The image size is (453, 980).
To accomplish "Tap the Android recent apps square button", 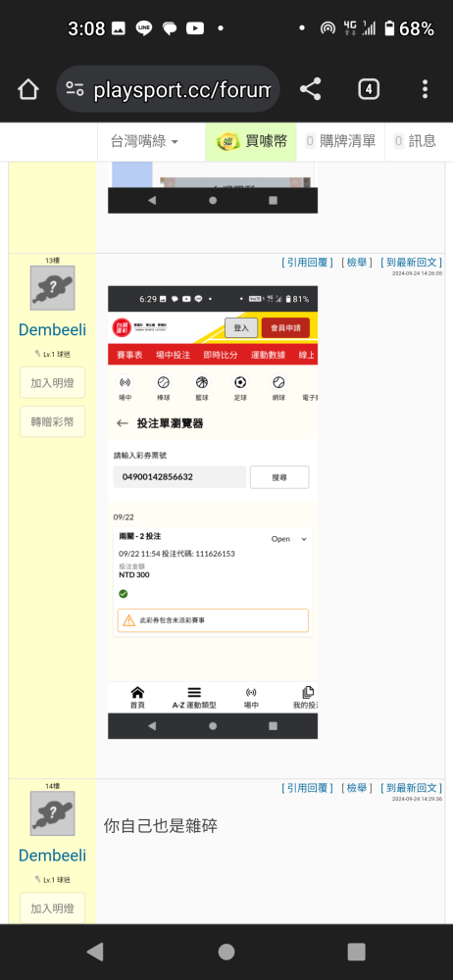I will (356, 952).
